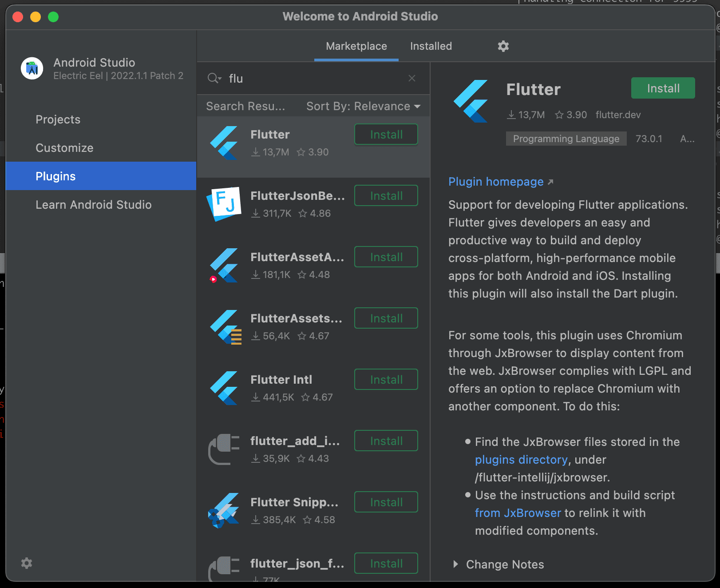Click the FlutterJsonBeanFactory FJ plugin icon
The width and height of the screenshot is (720, 588).
pyautogui.click(x=225, y=204)
